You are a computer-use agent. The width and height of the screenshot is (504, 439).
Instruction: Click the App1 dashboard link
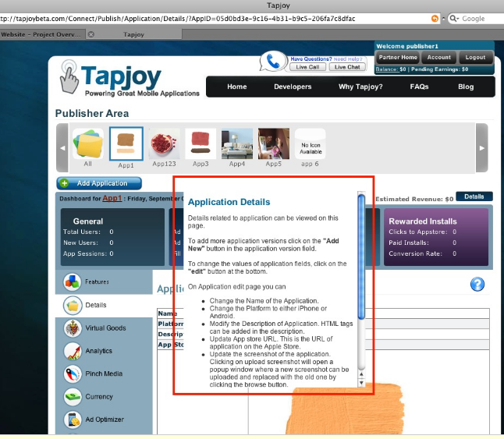[112, 198]
